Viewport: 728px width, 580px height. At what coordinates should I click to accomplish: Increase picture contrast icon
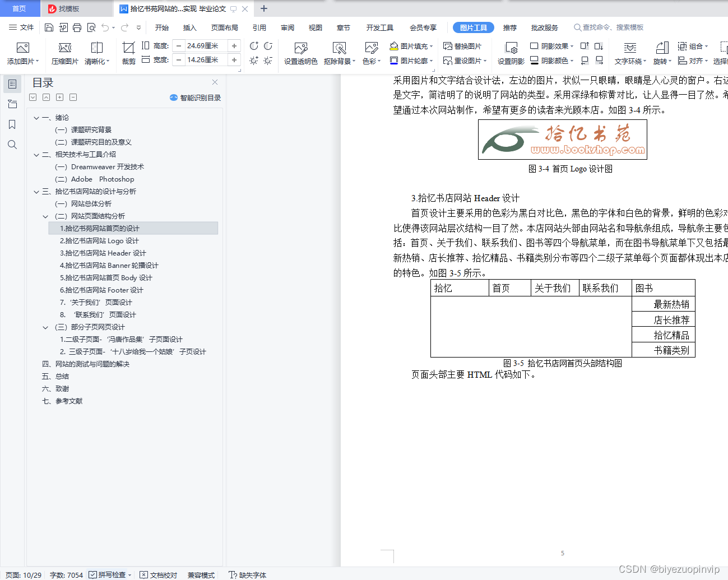point(254,46)
